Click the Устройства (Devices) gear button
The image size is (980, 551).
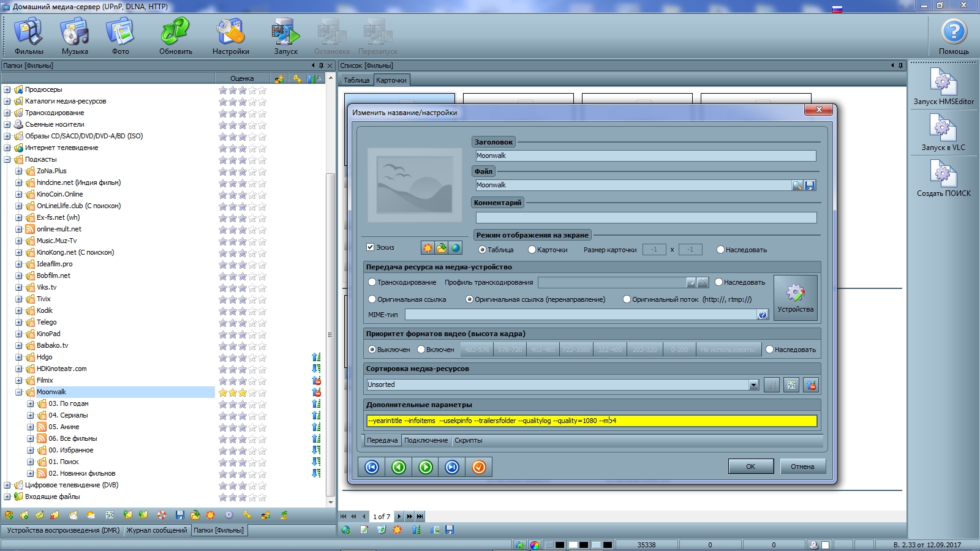[795, 298]
